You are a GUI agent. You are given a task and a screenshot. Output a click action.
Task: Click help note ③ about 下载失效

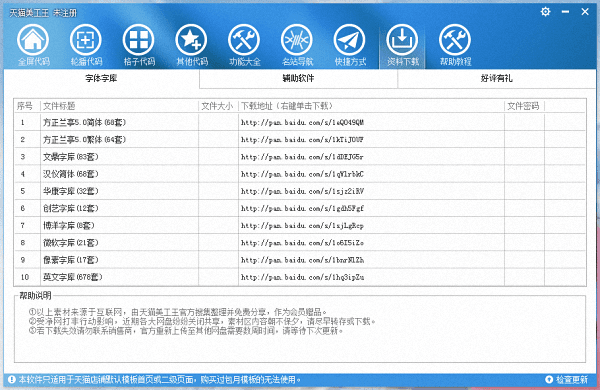186,330
